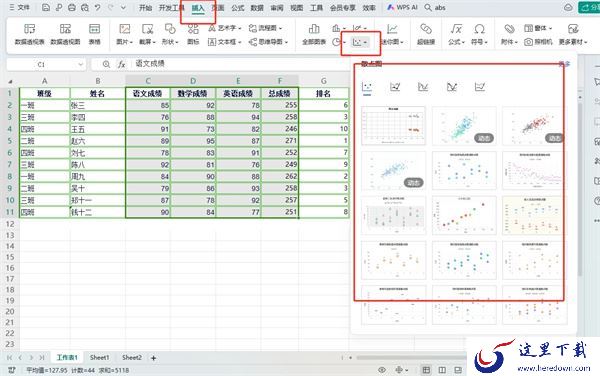
Task: Select the first scatter chart template thumbnail
Action: [393, 126]
